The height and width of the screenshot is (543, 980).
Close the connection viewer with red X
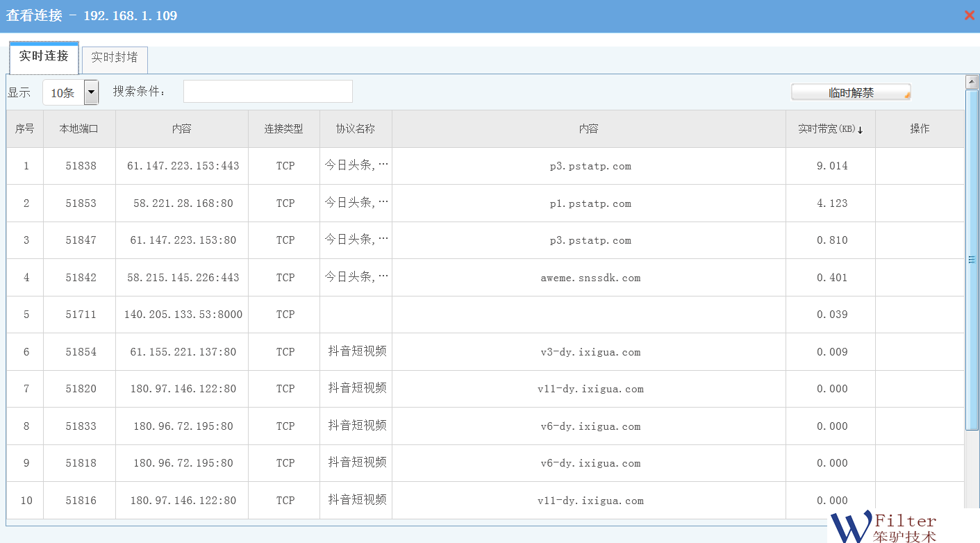click(970, 15)
